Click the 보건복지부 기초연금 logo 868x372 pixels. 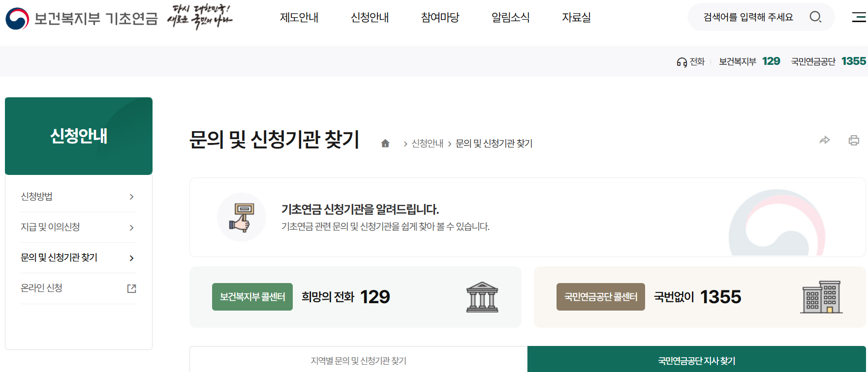click(82, 19)
